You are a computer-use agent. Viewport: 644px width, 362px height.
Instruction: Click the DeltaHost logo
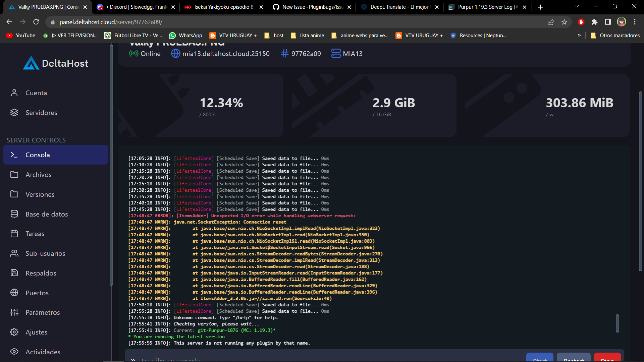[x=55, y=63]
